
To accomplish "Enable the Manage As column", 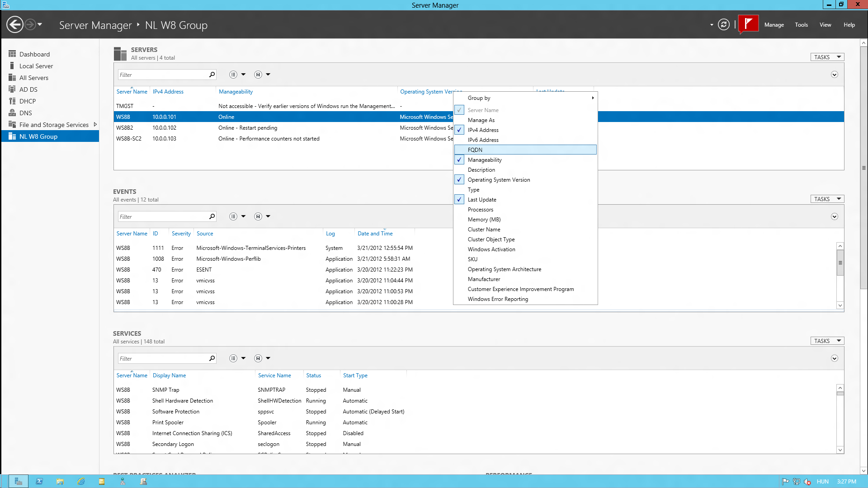I will pos(525,120).
